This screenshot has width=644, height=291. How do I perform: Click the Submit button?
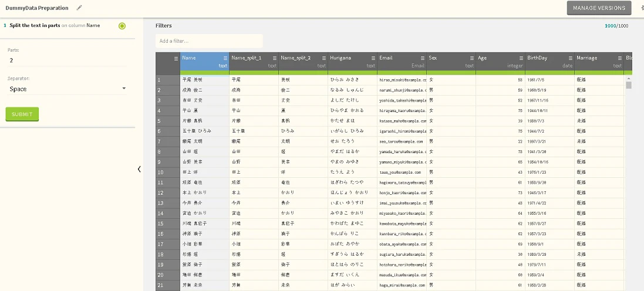(x=22, y=114)
